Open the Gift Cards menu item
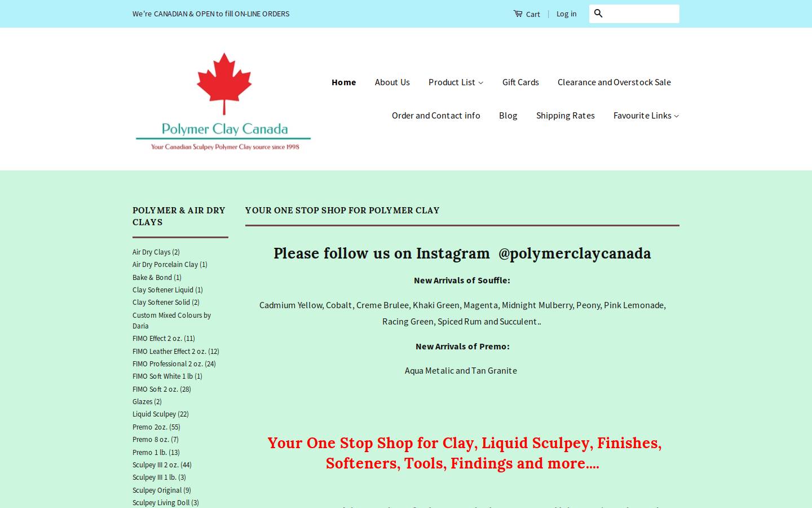This screenshot has width=812, height=508. (520, 82)
